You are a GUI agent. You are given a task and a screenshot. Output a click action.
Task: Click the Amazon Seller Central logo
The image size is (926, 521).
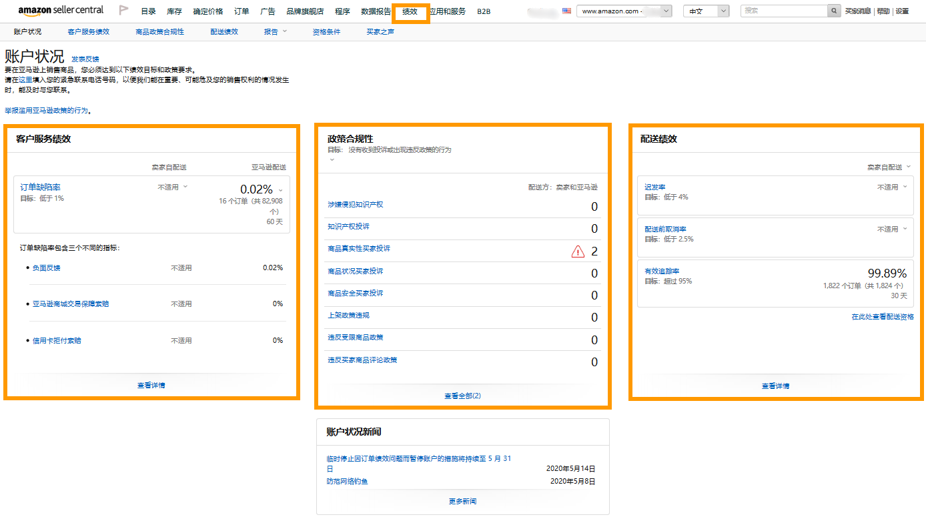(60, 11)
